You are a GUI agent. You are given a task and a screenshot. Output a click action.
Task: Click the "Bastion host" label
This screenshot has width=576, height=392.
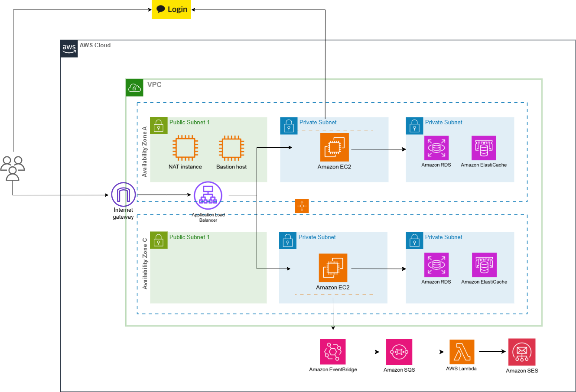click(231, 167)
